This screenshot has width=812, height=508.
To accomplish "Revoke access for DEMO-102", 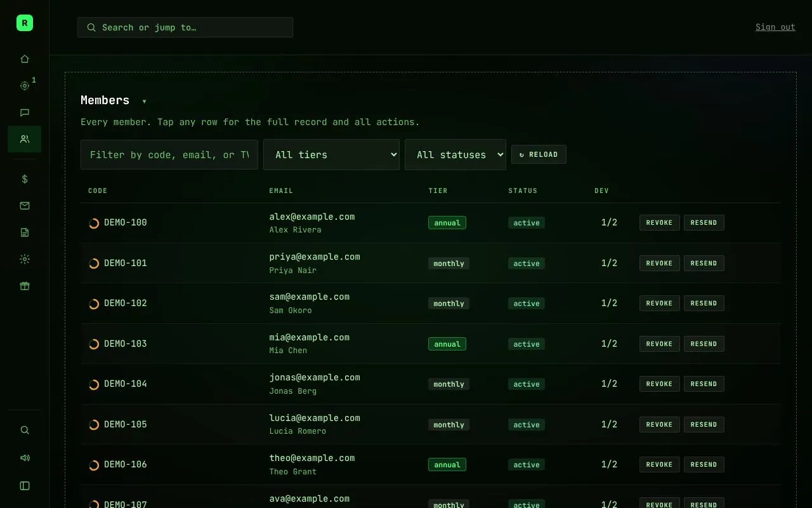I will click(x=659, y=303).
